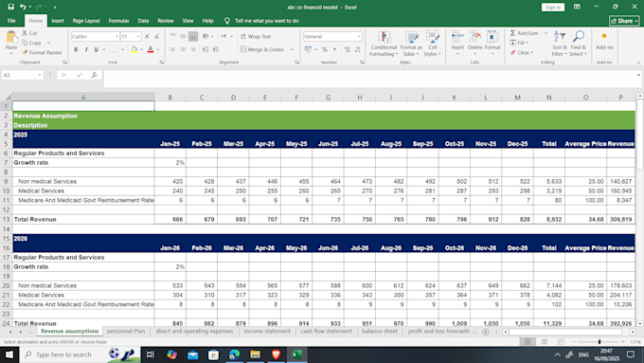Open Excel from the Windows taskbar
644x363 pixels.
pyautogui.click(x=297, y=354)
